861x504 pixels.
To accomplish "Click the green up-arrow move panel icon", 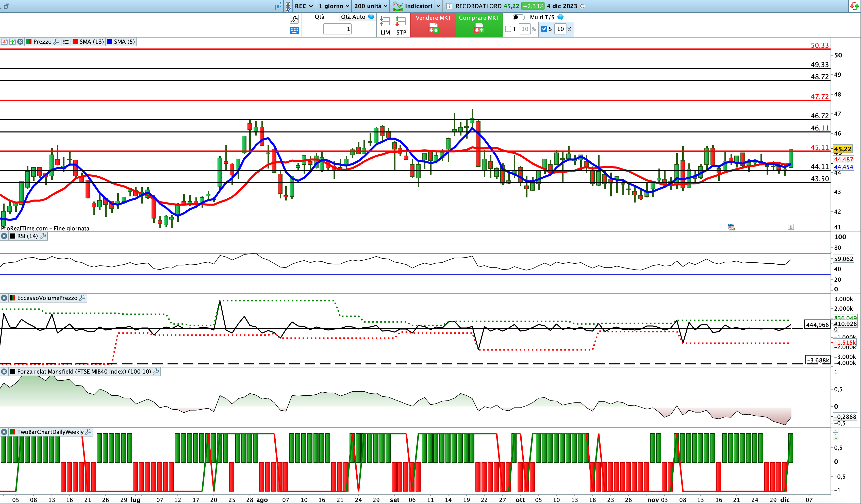I will [12, 41].
